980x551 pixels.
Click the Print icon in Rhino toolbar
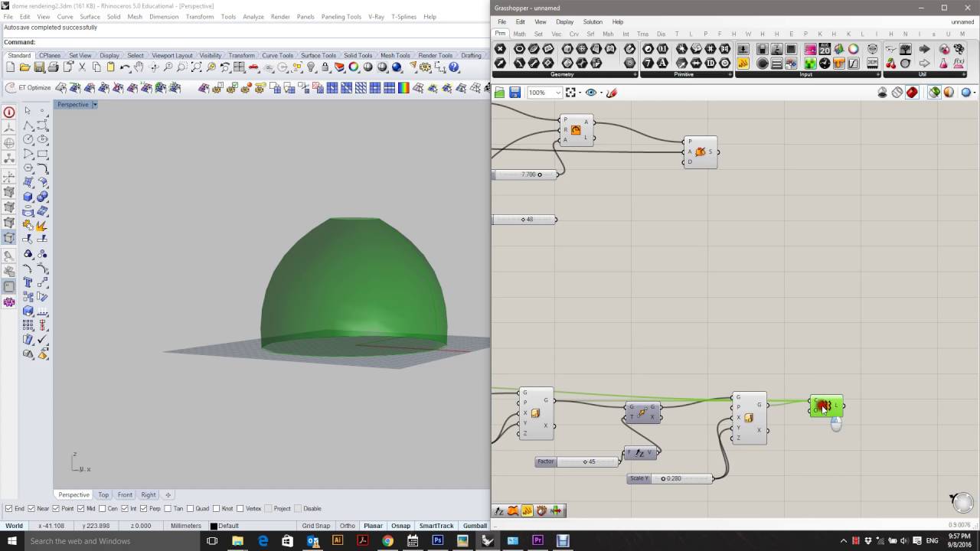(53, 67)
